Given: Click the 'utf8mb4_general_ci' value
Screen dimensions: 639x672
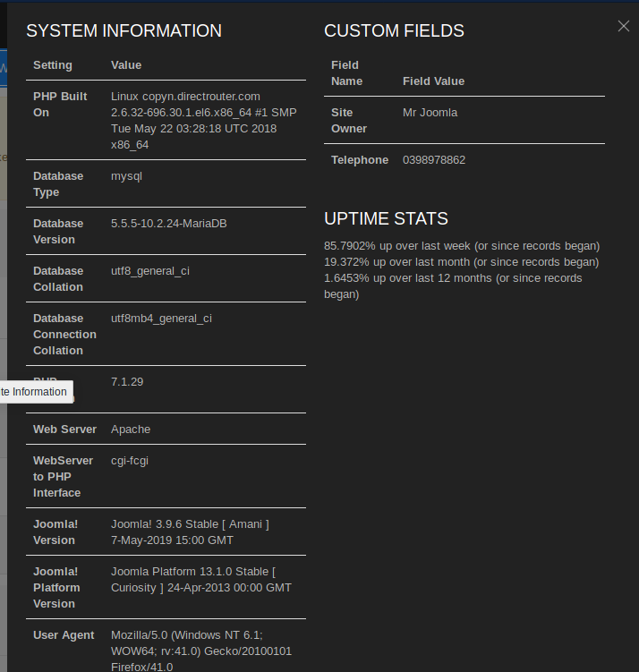Looking at the screenshot, I should click(161, 319).
